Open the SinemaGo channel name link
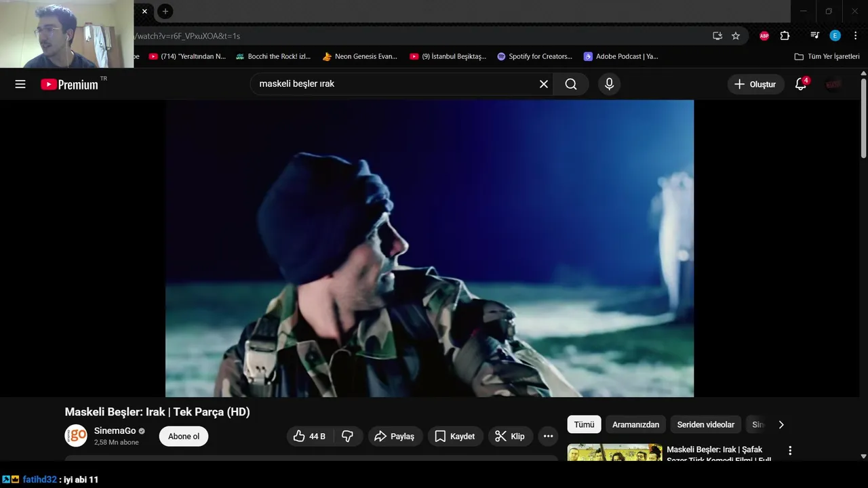The width and height of the screenshot is (868, 488). coord(115,431)
